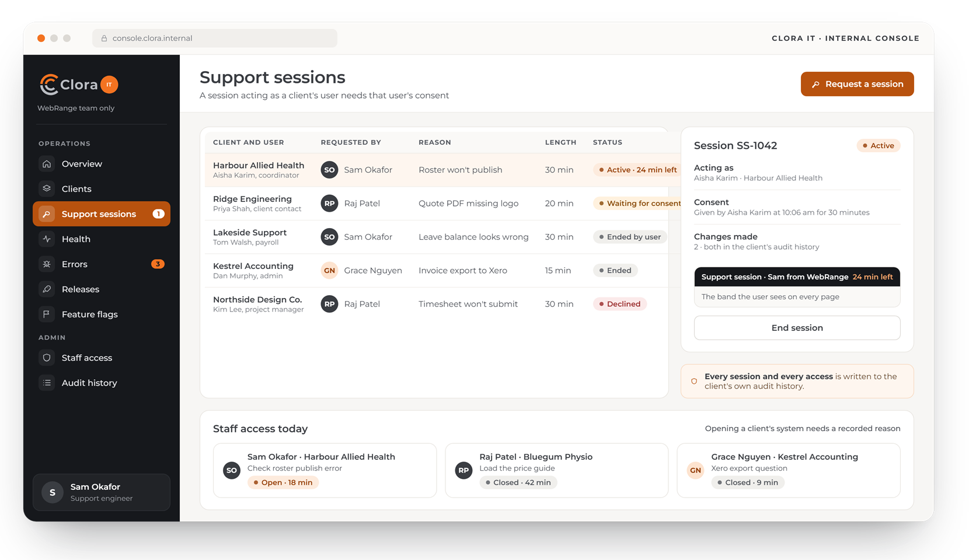The image size is (969, 560).
Task: Click the Errors count badge 3
Action: (158, 264)
